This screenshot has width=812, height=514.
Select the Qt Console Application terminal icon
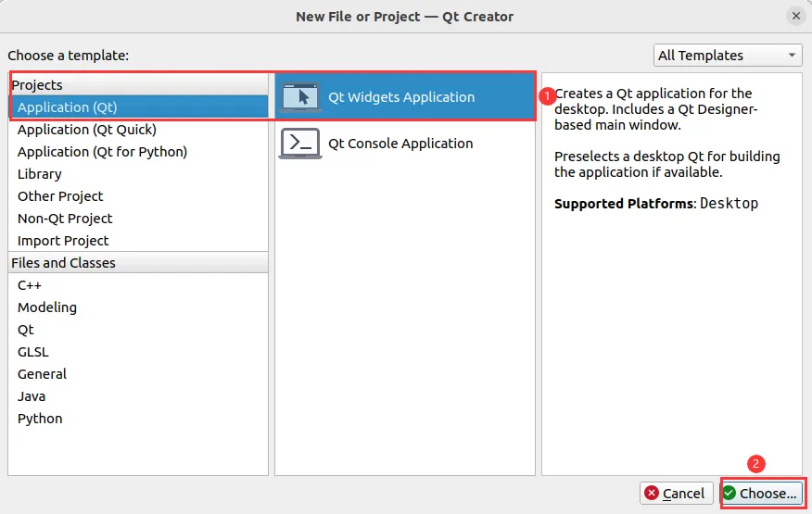(x=300, y=144)
